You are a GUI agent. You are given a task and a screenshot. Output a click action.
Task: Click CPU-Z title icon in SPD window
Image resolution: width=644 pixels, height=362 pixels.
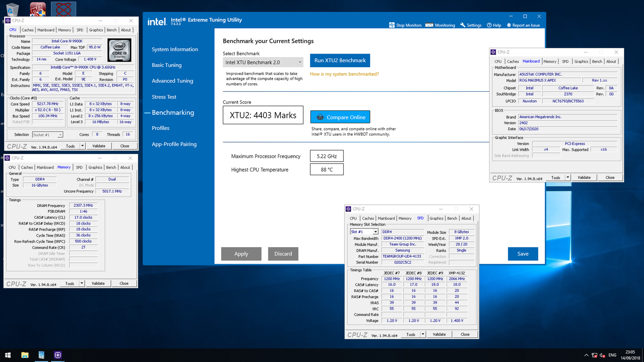pos(348,209)
